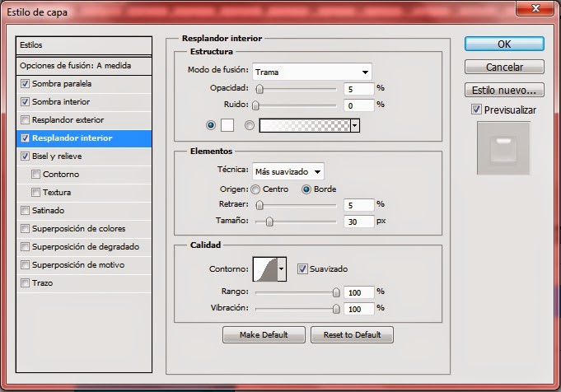
Task: Open the Modo de fusión dropdown
Action: (312, 72)
